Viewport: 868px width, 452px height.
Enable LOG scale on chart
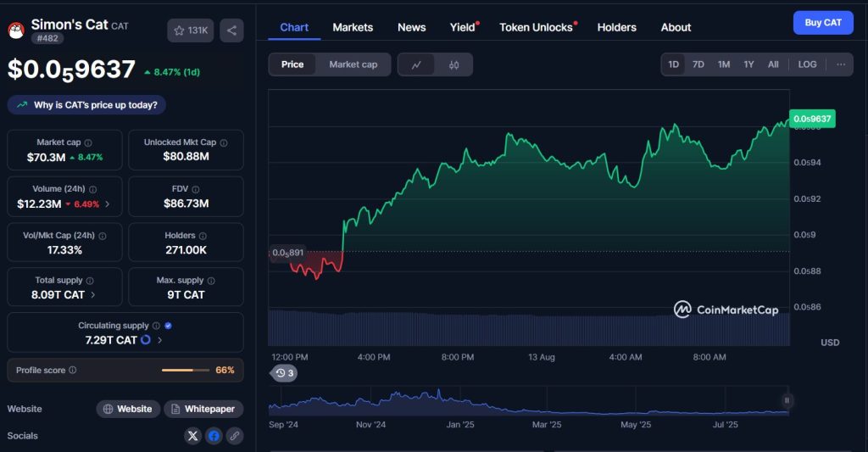(807, 64)
